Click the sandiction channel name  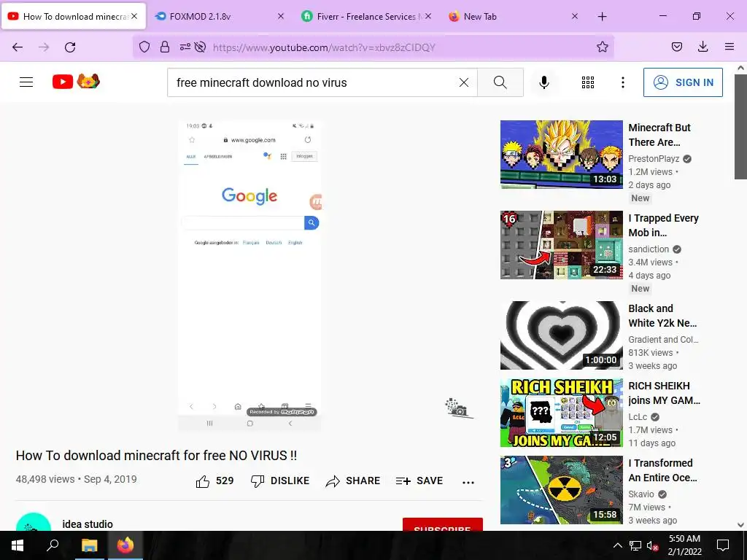click(x=649, y=249)
